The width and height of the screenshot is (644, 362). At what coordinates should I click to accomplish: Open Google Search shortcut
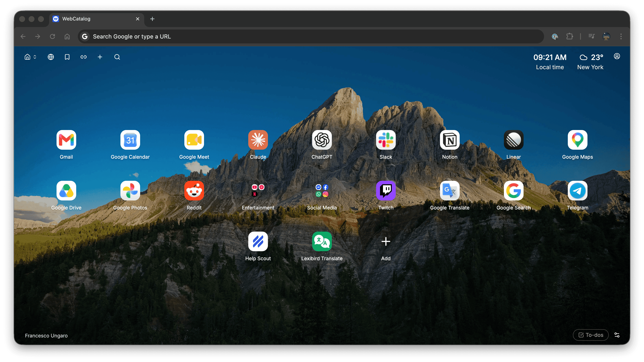coord(514,191)
